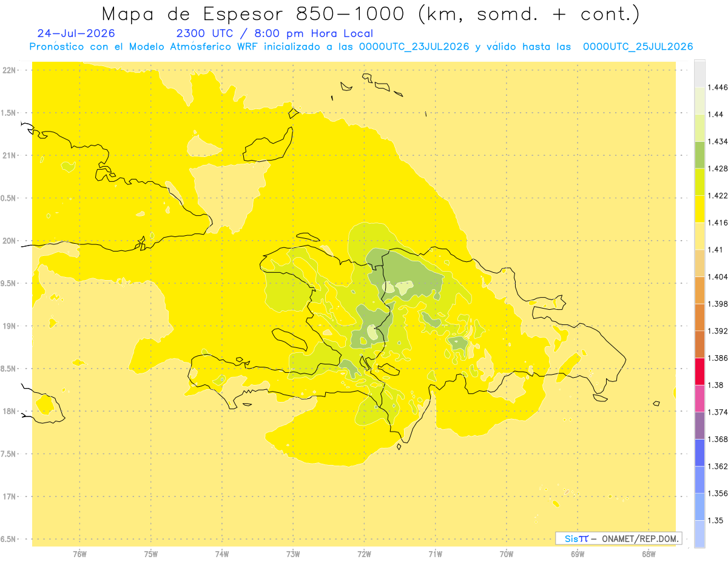Pick the orange legend band between 1.398 and 1.404

(699, 290)
